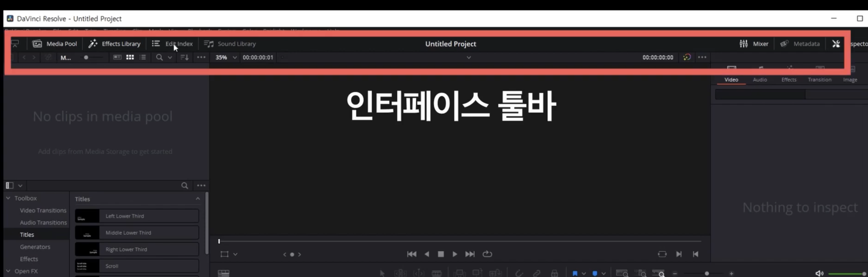Toggle loop playback
This screenshot has height=277, width=868.
tap(487, 254)
